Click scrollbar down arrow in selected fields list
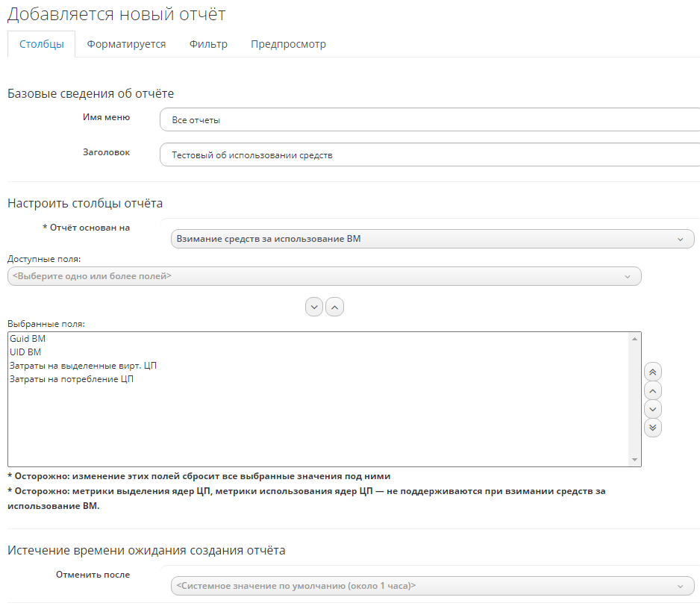 635,460
